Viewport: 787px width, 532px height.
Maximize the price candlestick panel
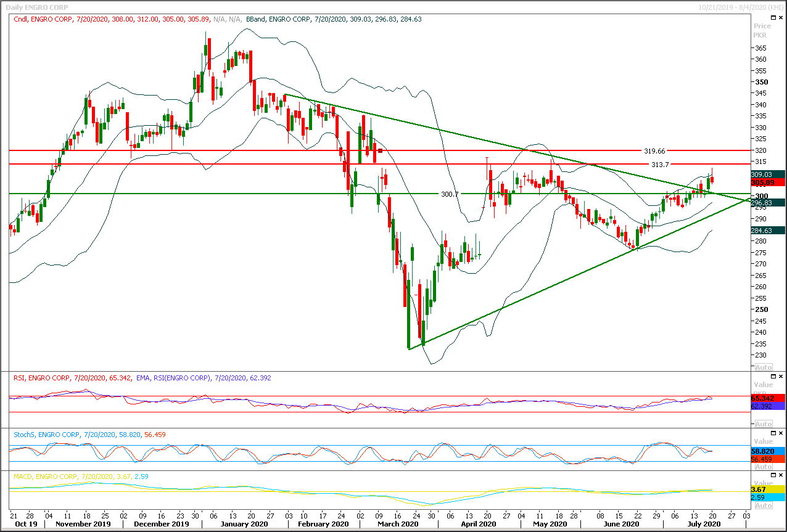pos(772,18)
